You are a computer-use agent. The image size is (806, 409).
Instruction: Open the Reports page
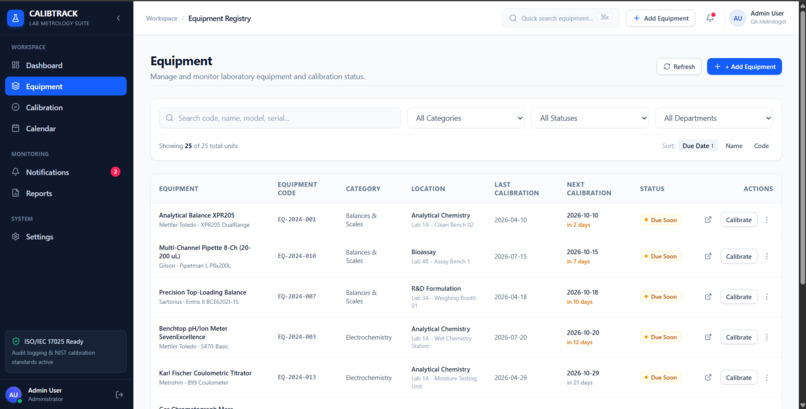(66, 193)
